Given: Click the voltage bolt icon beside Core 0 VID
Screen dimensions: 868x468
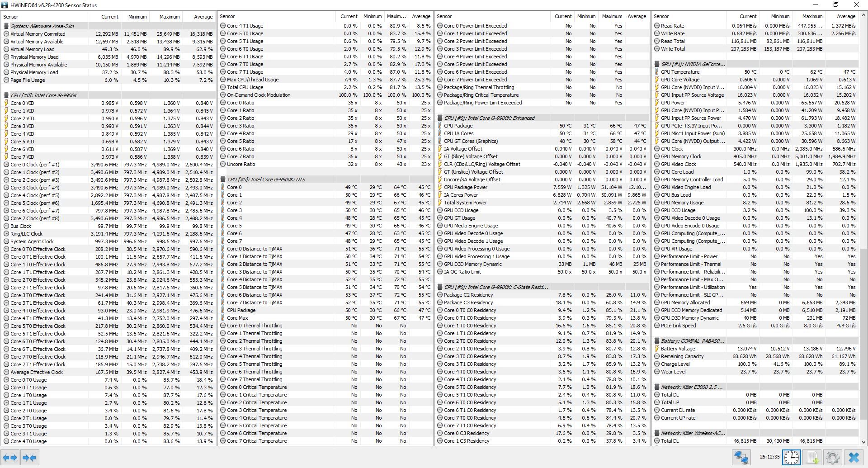Looking at the screenshot, I should (x=6, y=103).
